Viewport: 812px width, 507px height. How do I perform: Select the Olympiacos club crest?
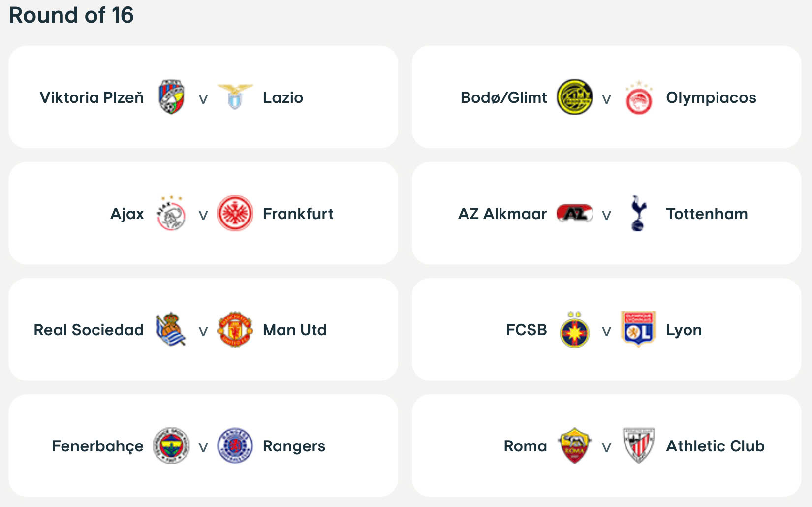pos(638,98)
